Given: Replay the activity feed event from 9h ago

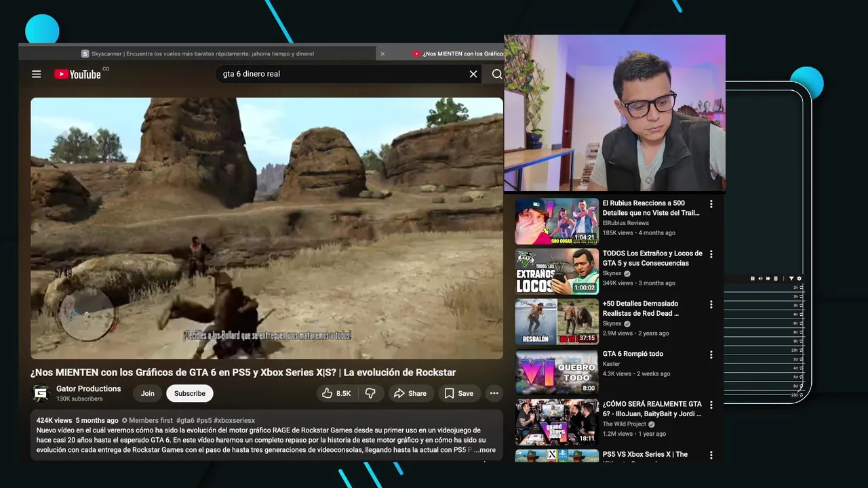Looking at the screenshot, I should tap(802, 341).
